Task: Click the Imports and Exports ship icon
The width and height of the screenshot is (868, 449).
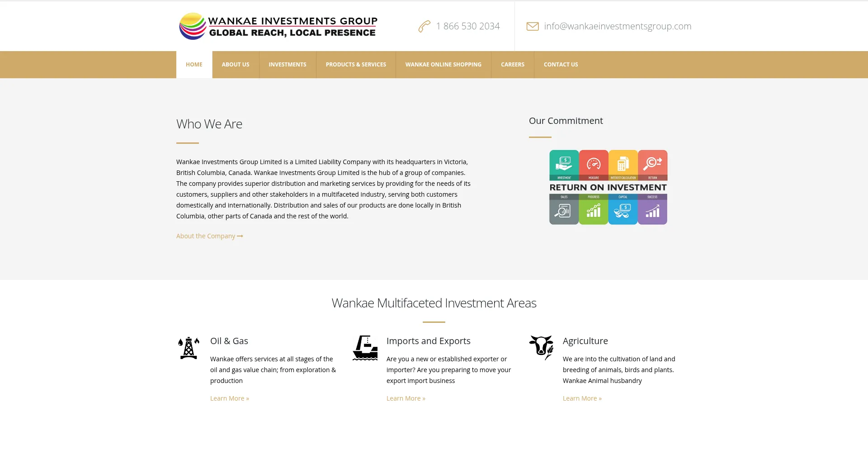Action: [365, 348]
